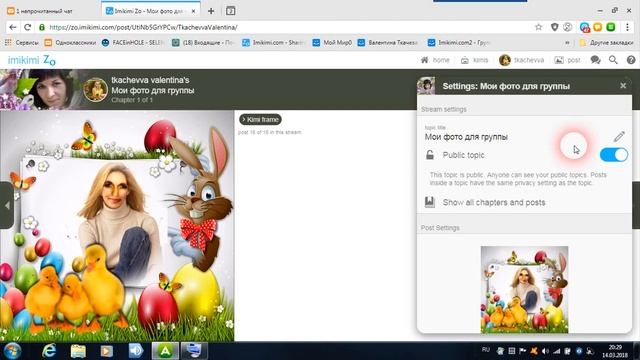This screenshot has height=360, width=640.
Task: Open the green square extension icon
Action: pyautogui.click(x=611, y=27)
